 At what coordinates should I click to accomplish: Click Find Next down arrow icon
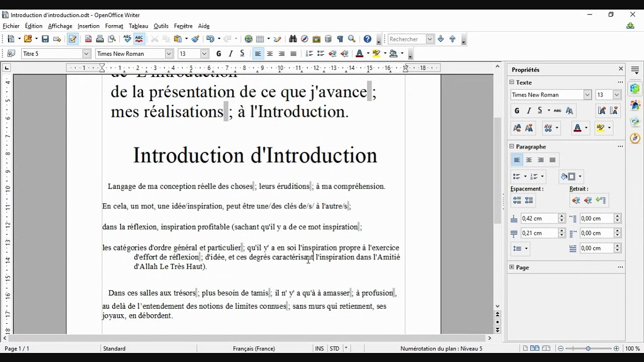pos(441,39)
